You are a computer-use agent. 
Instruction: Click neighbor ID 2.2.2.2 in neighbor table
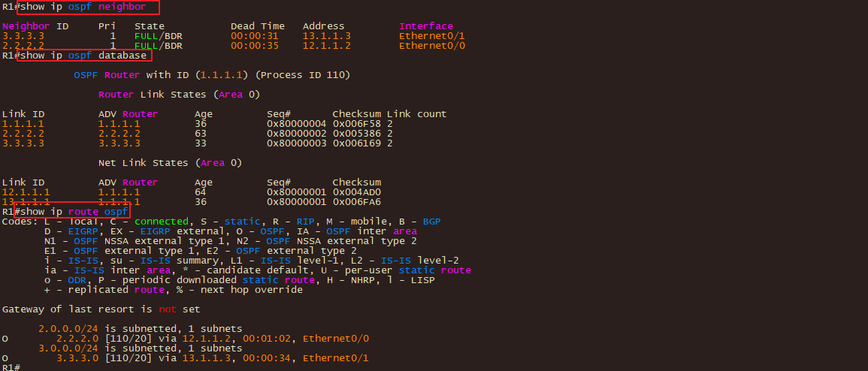(23, 46)
